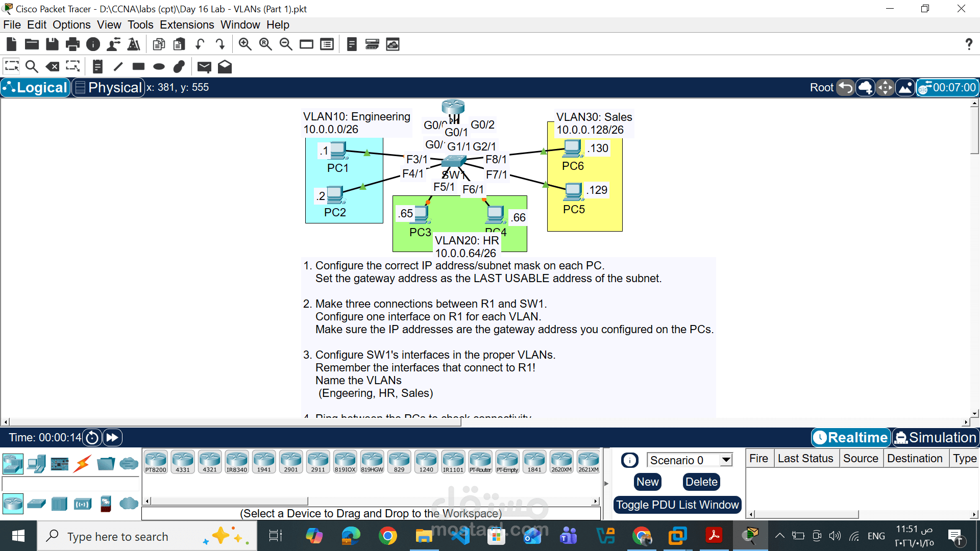Switch to Simulation mode
The image size is (980, 551).
936,437
